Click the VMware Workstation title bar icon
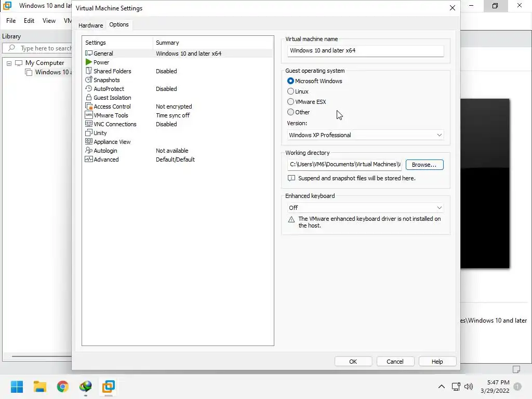This screenshot has height=399, width=532. point(7,5)
